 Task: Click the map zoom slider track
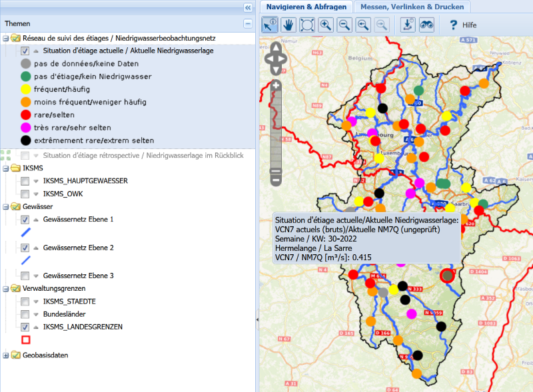point(276,126)
